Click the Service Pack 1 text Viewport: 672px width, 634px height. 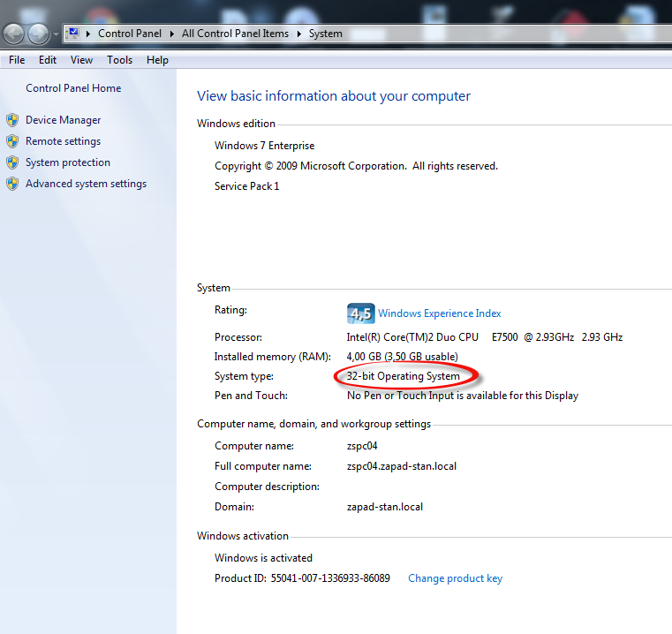pos(247,186)
